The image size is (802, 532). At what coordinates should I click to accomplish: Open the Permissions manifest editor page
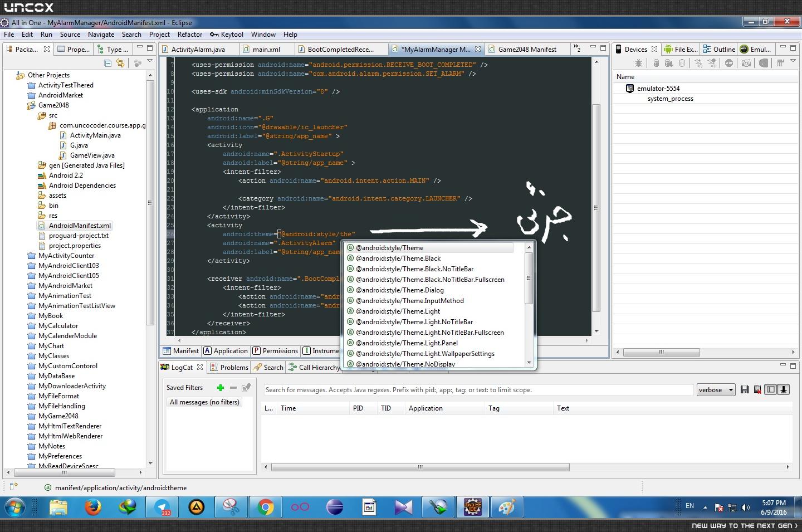pos(275,351)
